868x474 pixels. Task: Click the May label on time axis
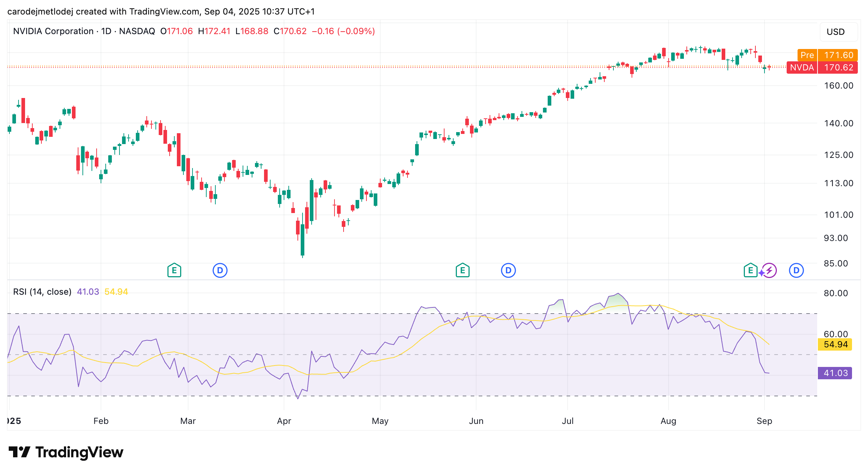(380, 421)
